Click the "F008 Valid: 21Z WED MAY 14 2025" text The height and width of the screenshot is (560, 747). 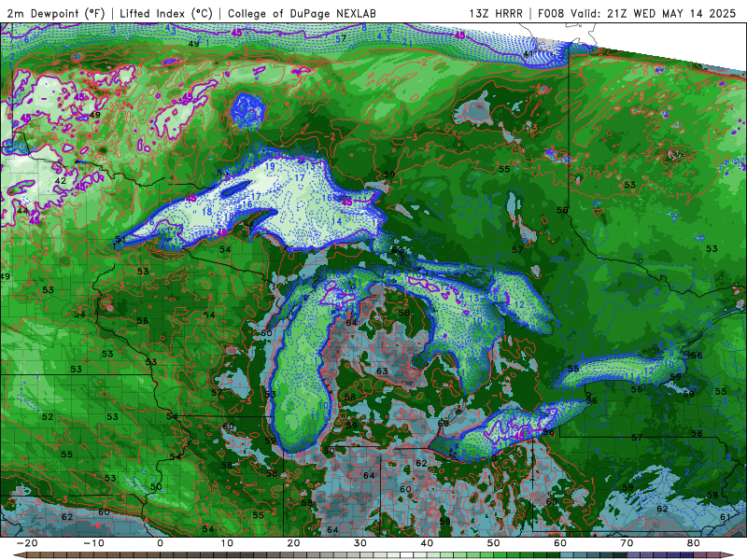click(637, 13)
